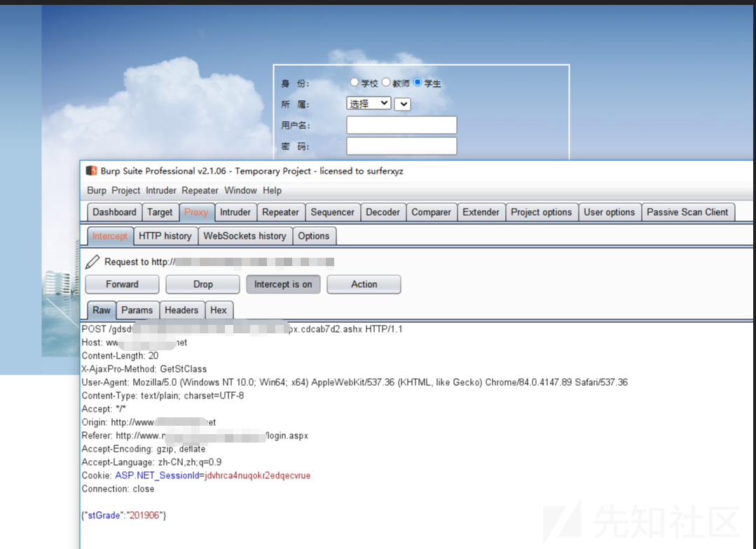Image resolution: width=756 pixels, height=549 pixels.
Task: Switch to the Params view tab
Action: coord(137,310)
